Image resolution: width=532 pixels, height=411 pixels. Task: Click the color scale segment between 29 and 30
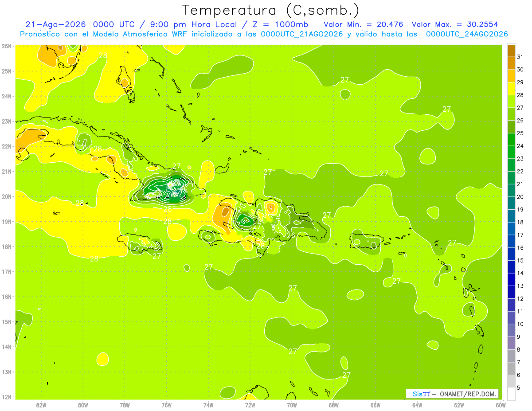tap(511, 76)
